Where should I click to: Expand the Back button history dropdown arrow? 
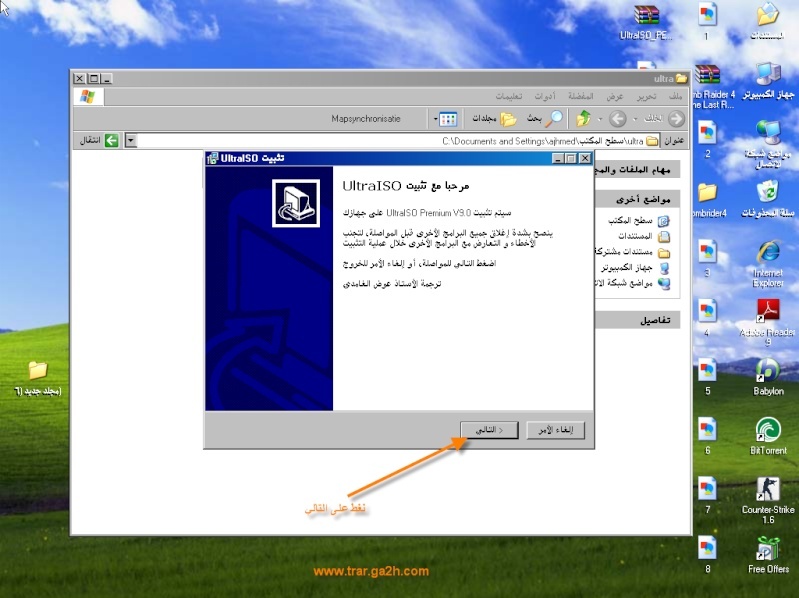635,119
